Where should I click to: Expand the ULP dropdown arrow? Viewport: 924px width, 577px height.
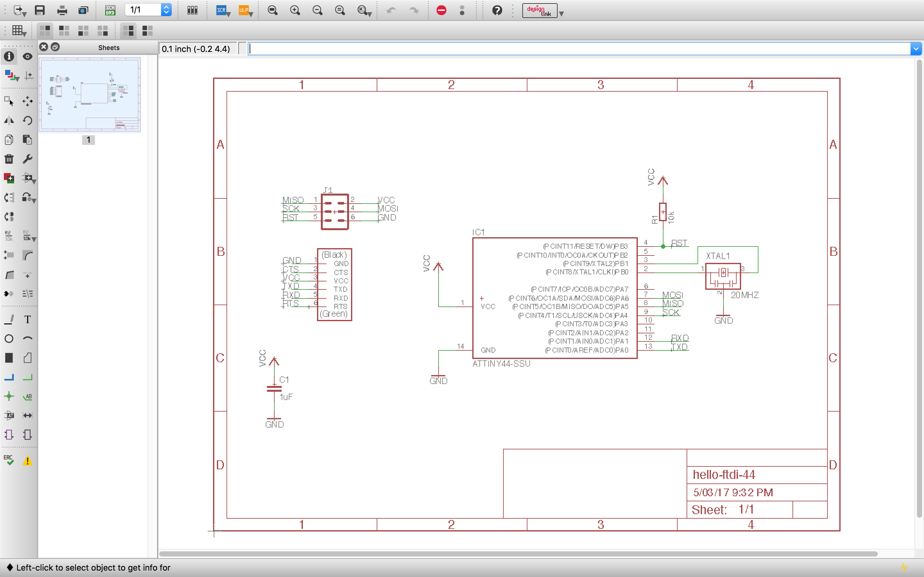[251, 14]
